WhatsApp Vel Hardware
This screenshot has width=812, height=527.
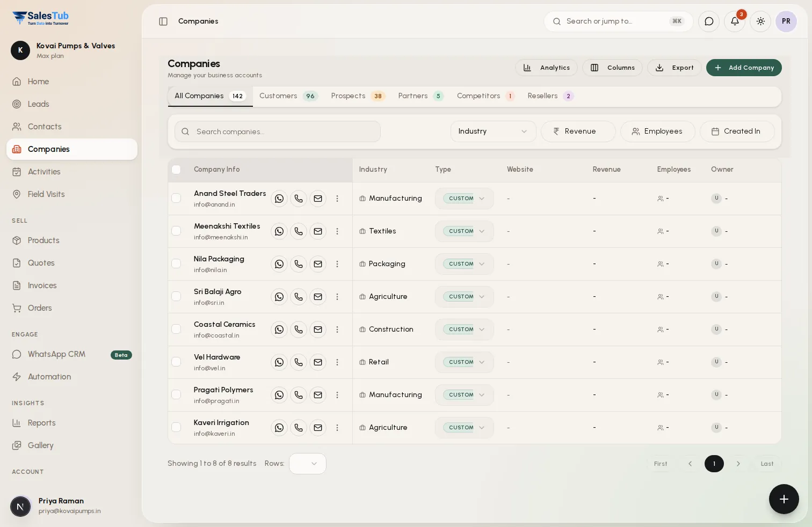tap(279, 362)
